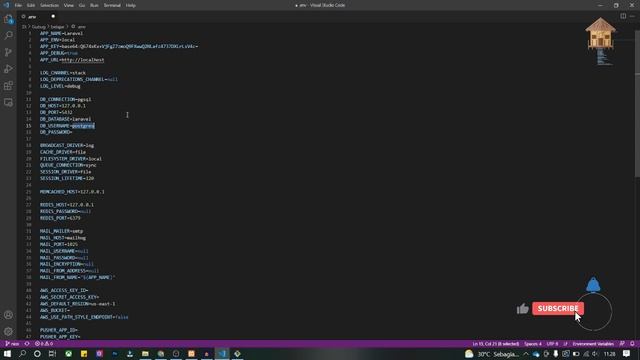This screenshot has width=640, height=360.
Task: Switch to Visual Studio Code taskbar icon
Action: coord(222,354)
